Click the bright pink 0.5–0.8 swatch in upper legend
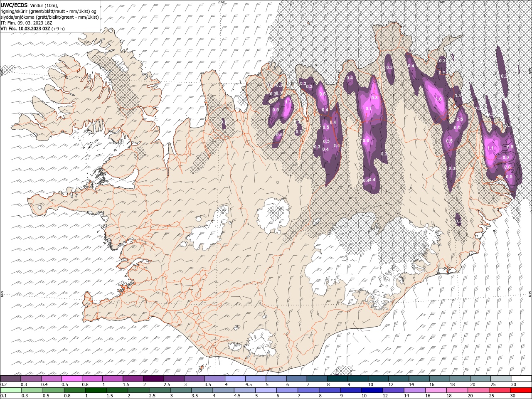 [x=71, y=379]
